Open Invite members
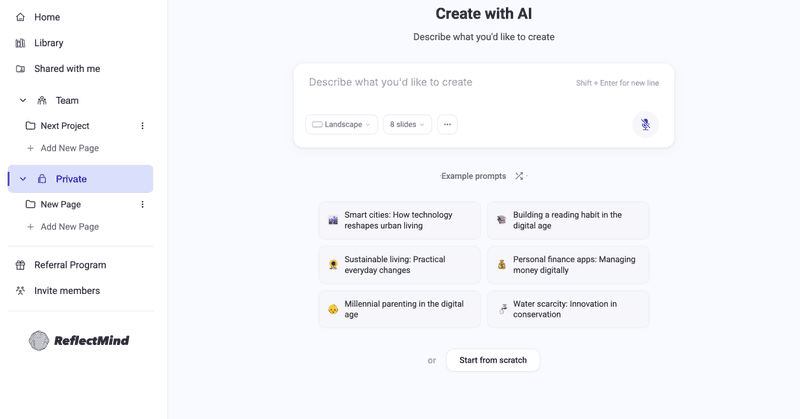800x419 pixels. pos(67,290)
